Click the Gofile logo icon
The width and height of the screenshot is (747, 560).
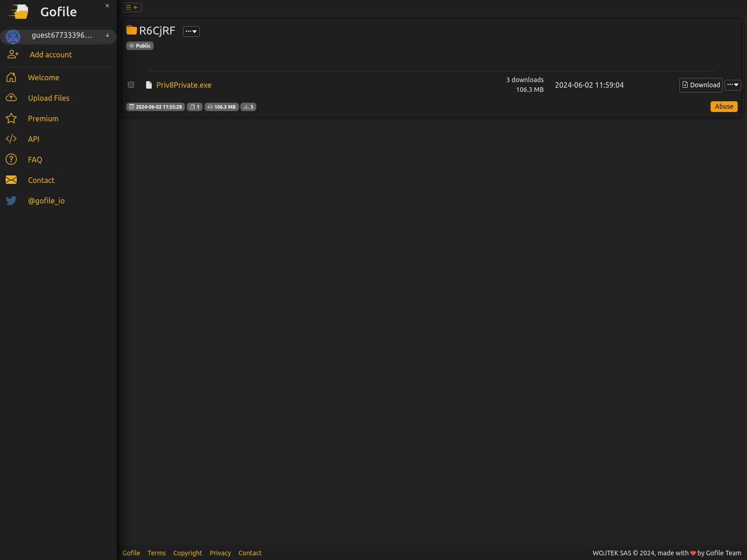click(18, 12)
